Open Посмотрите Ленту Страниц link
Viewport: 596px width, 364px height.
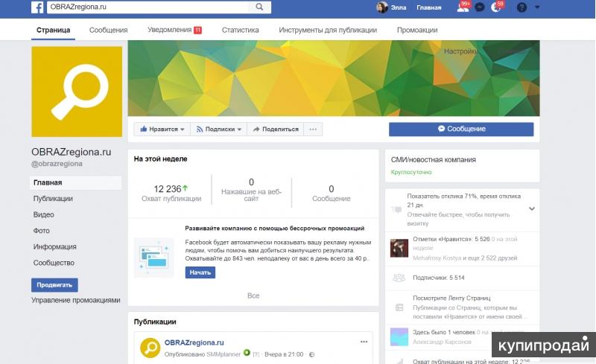(x=451, y=298)
